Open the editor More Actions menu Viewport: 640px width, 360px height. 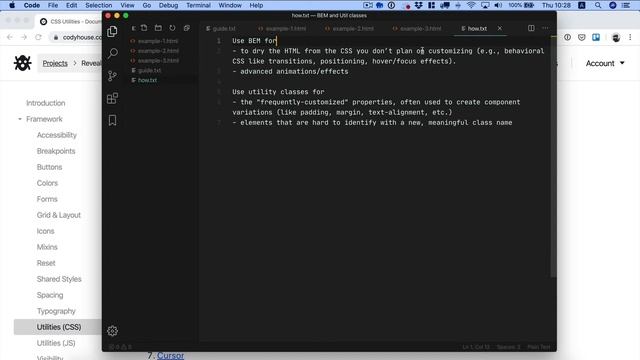545,28
